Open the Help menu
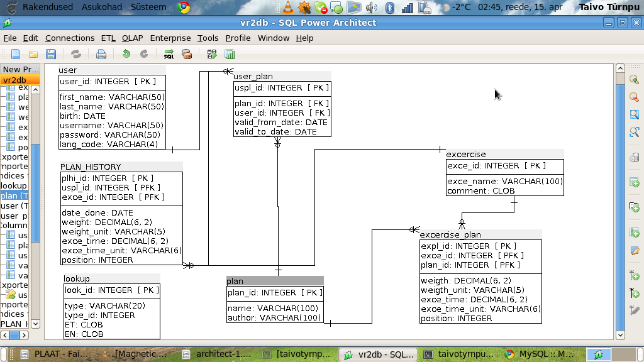 click(305, 38)
